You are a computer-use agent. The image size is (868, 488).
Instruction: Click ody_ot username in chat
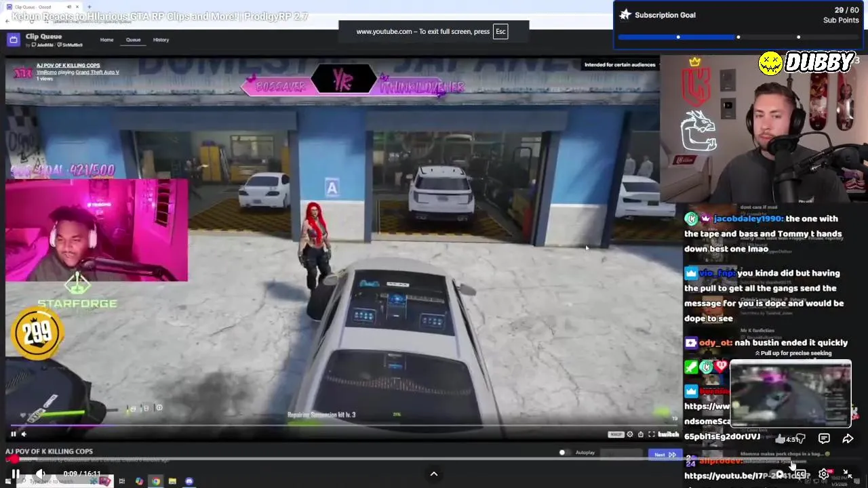(715, 343)
